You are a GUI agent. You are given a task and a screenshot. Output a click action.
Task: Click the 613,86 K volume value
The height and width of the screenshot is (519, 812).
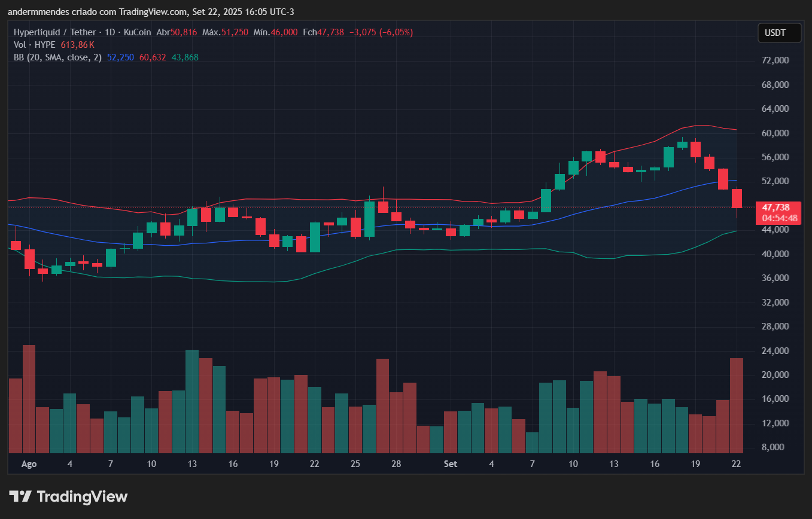[77, 45]
